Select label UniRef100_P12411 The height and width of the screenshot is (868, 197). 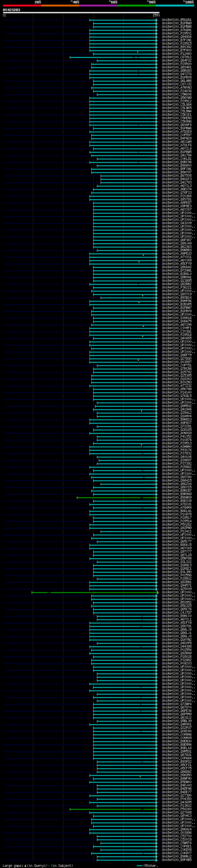pyautogui.click(x=176, y=531)
